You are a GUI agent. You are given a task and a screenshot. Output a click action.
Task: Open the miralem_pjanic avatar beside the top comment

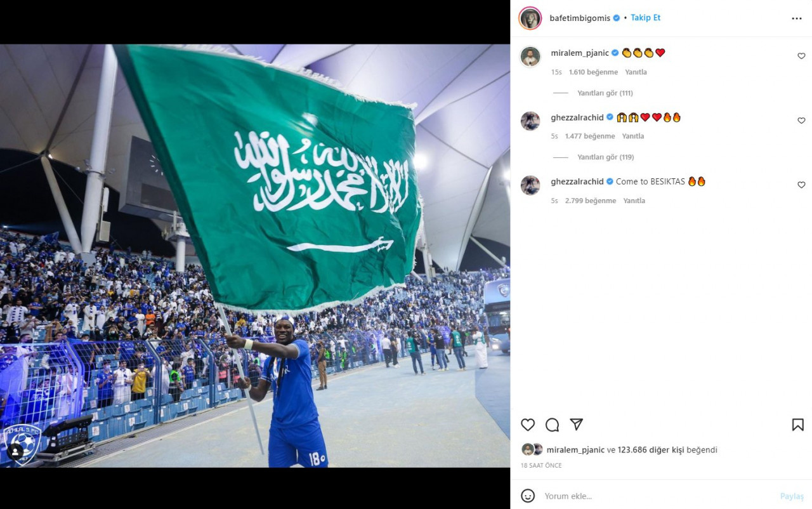(x=530, y=56)
